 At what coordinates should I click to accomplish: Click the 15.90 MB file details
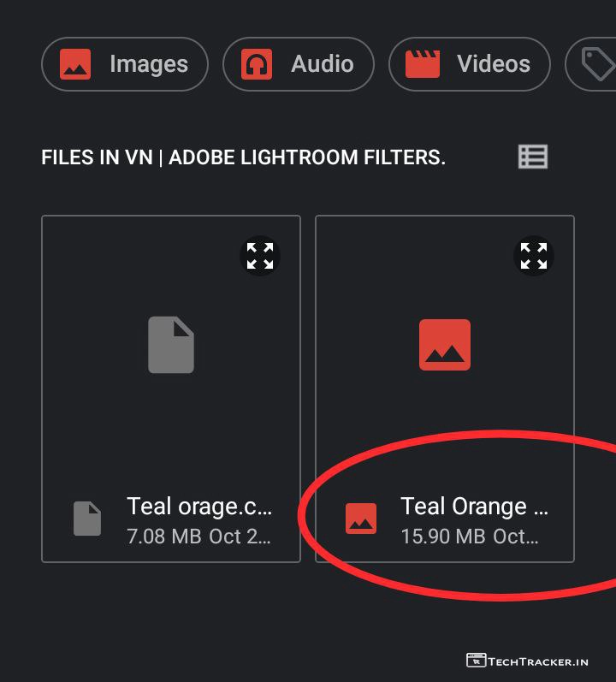[470, 537]
